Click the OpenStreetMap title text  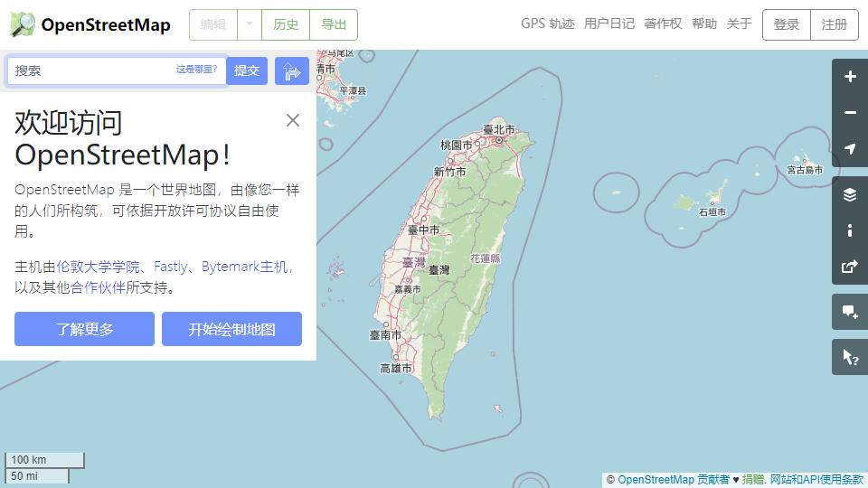point(106,25)
